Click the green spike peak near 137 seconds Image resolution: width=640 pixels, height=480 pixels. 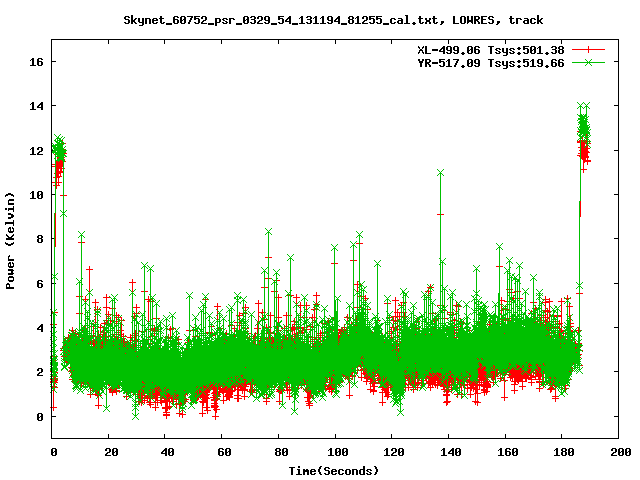440,173
